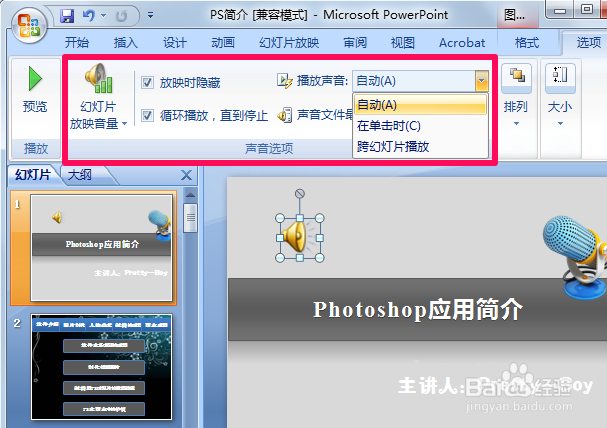Select slide 2 thumbnail with dark background
The image size is (607, 428).
[101, 367]
